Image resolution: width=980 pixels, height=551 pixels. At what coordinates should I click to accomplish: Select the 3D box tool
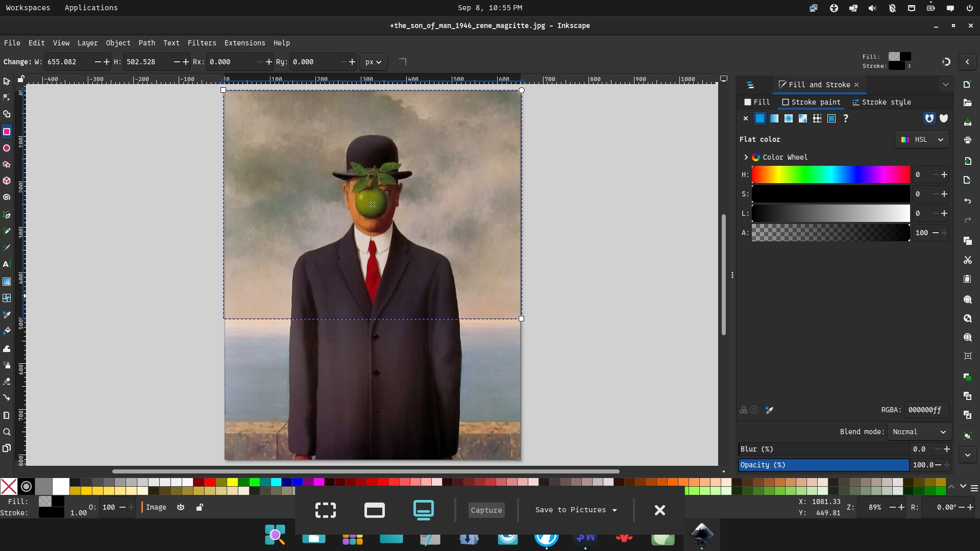[7, 181]
